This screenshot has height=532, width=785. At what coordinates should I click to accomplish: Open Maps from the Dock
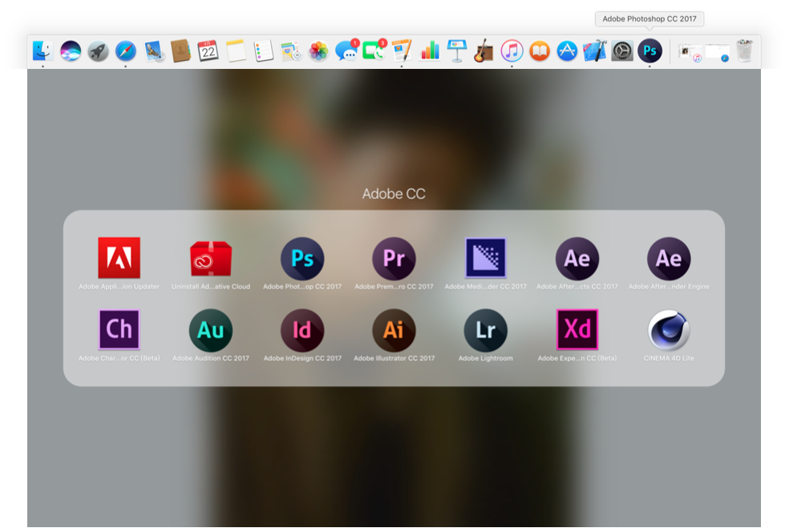tap(291, 51)
